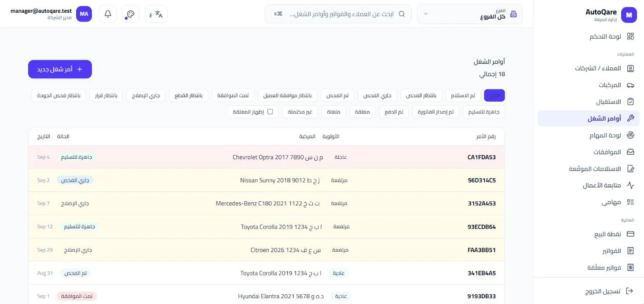Click the AutoQare M logo
This screenshot has width=644, height=304.
[629, 15]
